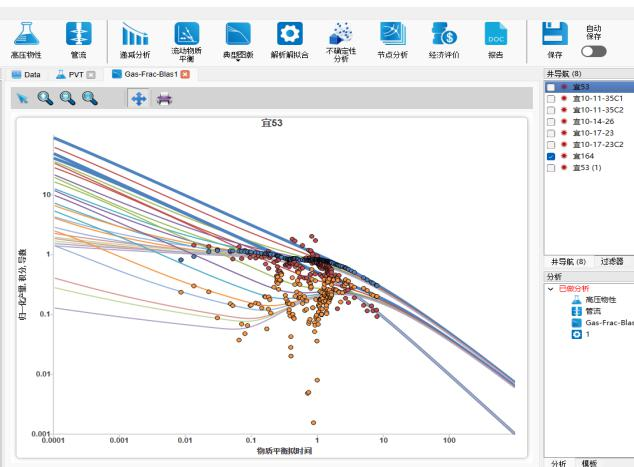Click the 管流 toolbar icon
The height and width of the screenshot is (467, 634).
pyautogui.click(x=78, y=36)
